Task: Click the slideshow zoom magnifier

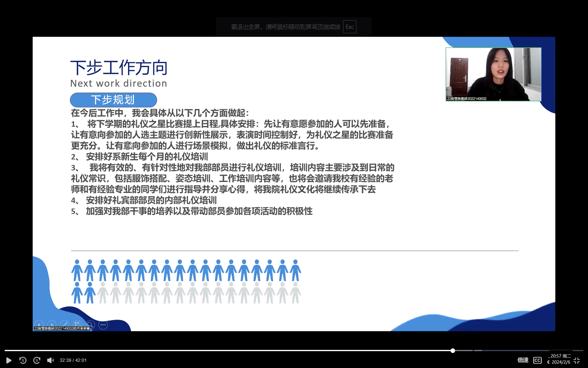Action: 90,324
